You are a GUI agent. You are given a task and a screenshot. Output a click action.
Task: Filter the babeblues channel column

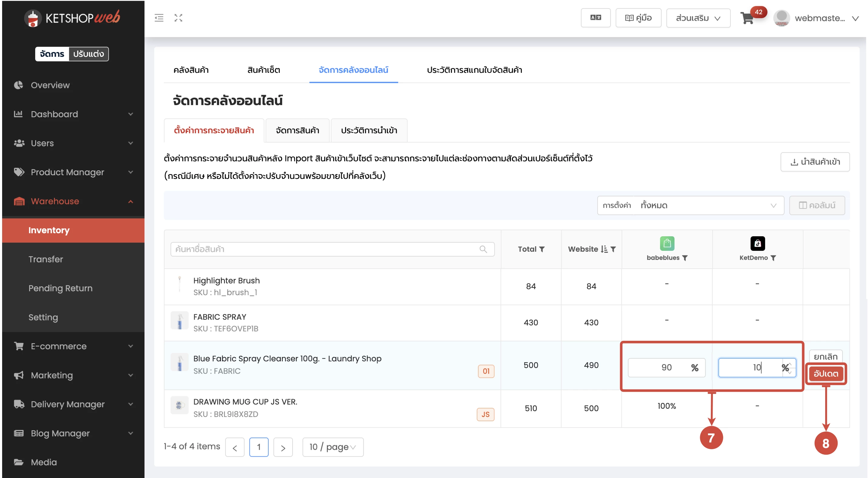[685, 258]
